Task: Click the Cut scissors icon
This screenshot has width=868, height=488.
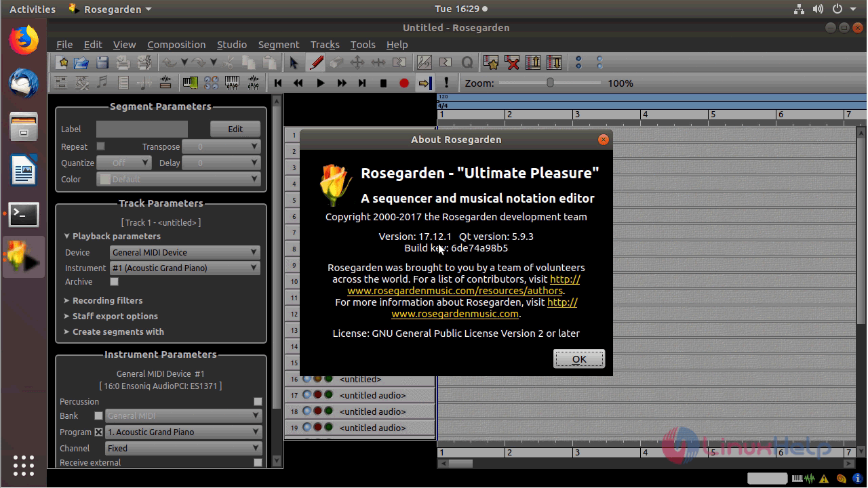Action: (x=229, y=62)
